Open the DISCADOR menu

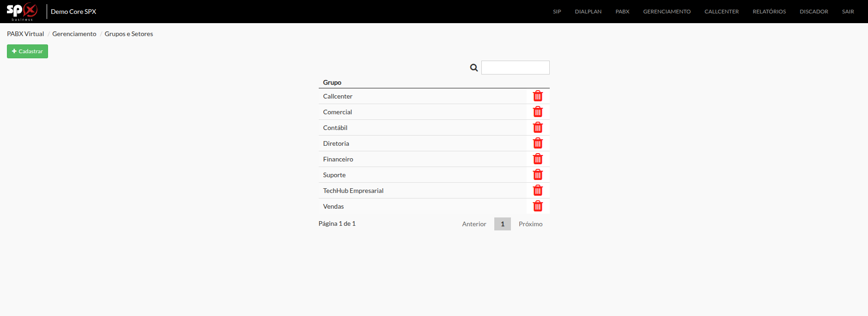814,12
